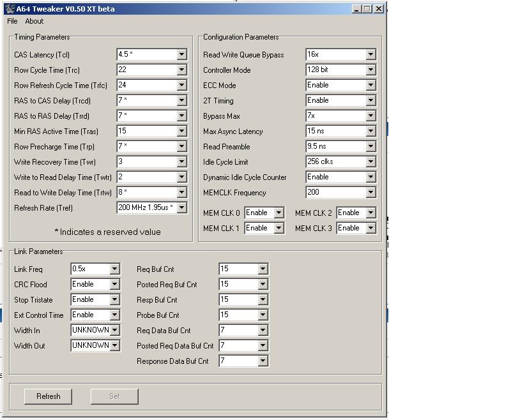Viewport: 511px width, 420px height.
Task: Expand the 2T Timing dropdown
Action: click(371, 100)
